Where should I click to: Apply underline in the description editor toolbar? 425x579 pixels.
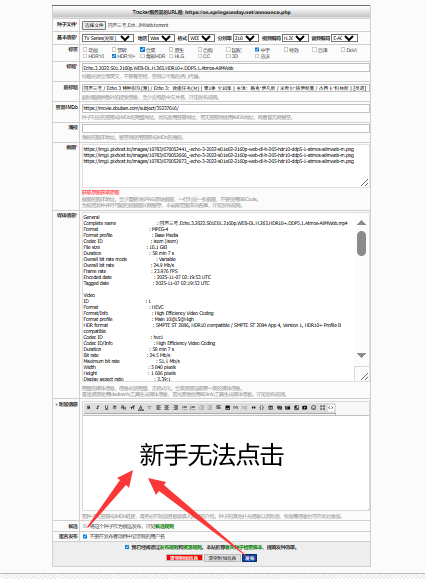106,408
